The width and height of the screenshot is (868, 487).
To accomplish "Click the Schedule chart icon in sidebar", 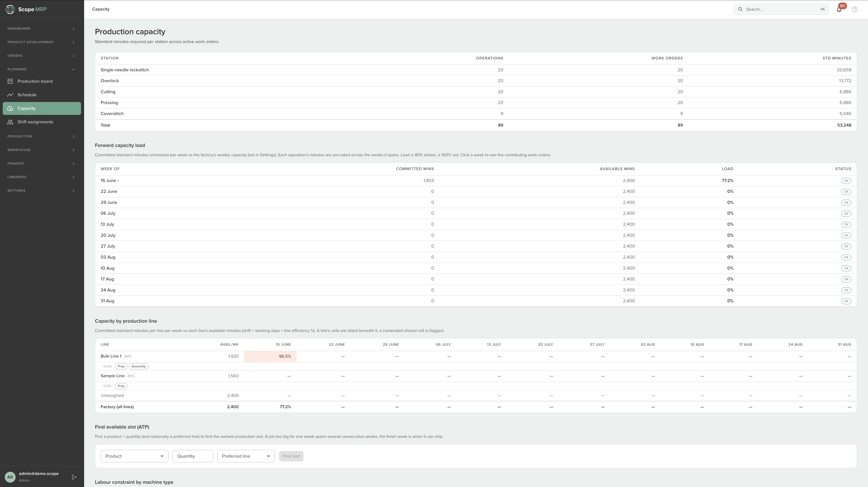I will point(11,95).
